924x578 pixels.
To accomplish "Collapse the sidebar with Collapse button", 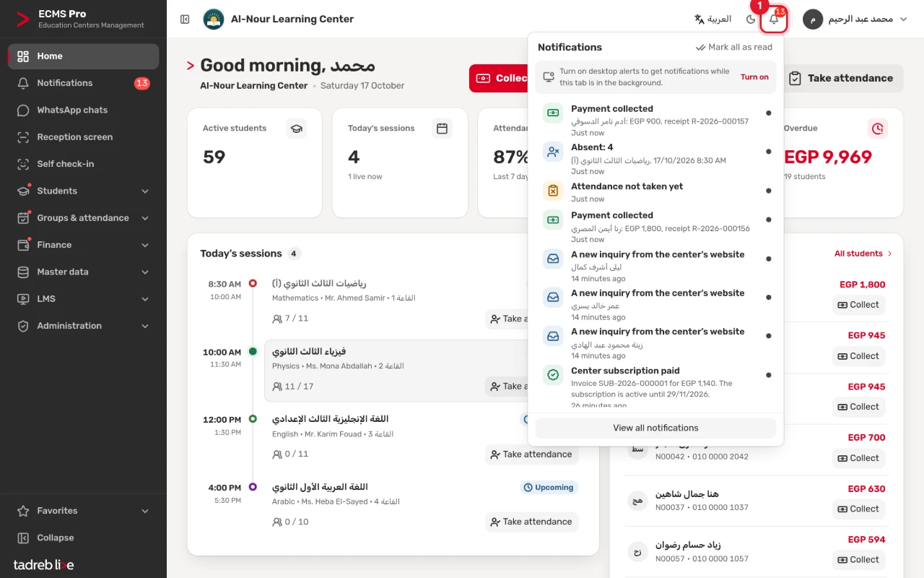I will [x=83, y=538].
